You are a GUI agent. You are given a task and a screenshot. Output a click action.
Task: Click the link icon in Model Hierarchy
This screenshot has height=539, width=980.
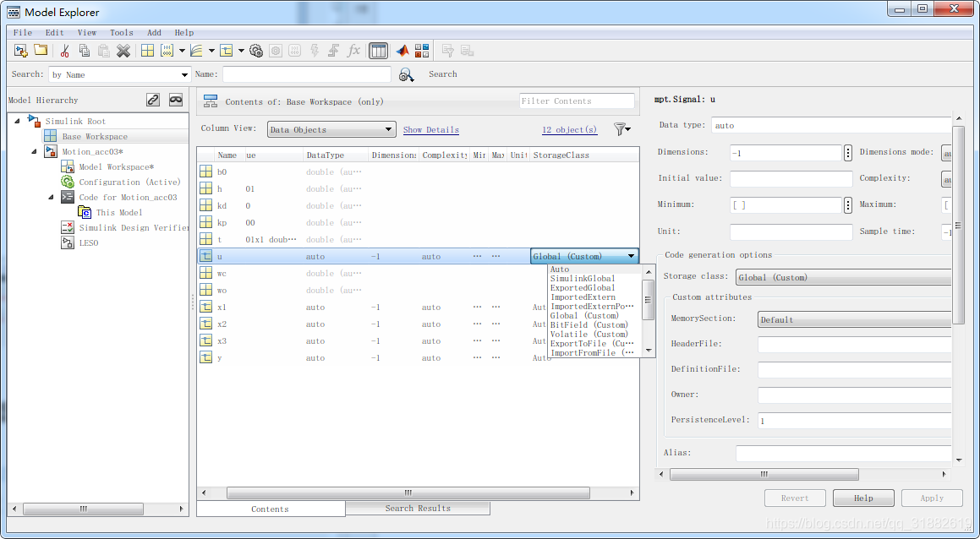[x=153, y=100]
